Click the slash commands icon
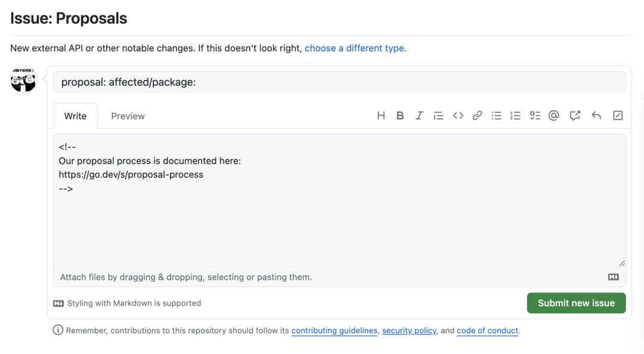The height and width of the screenshot is (354, 644). pyautogui.click(x=618, y=116)
